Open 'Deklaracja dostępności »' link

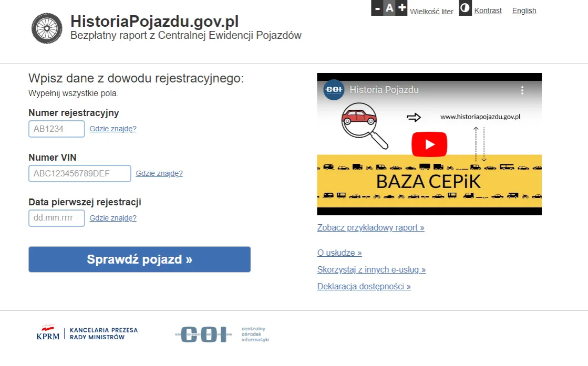click(x=364, y=287)
